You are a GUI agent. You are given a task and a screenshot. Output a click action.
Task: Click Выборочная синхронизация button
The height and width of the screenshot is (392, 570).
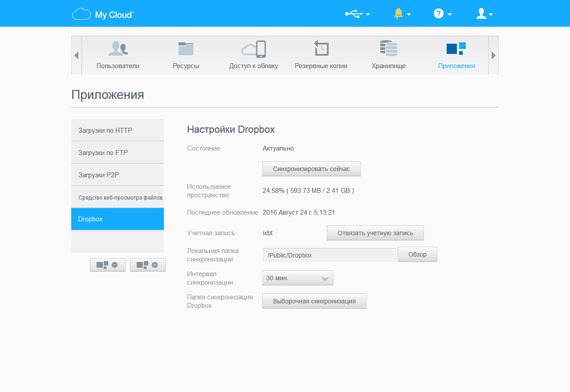(314, 301)
